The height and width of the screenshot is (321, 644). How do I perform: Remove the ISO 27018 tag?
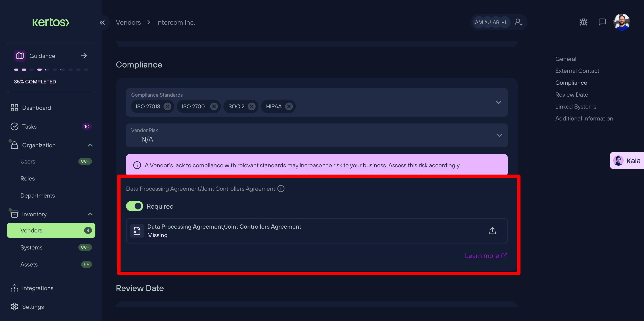point(167,106)
